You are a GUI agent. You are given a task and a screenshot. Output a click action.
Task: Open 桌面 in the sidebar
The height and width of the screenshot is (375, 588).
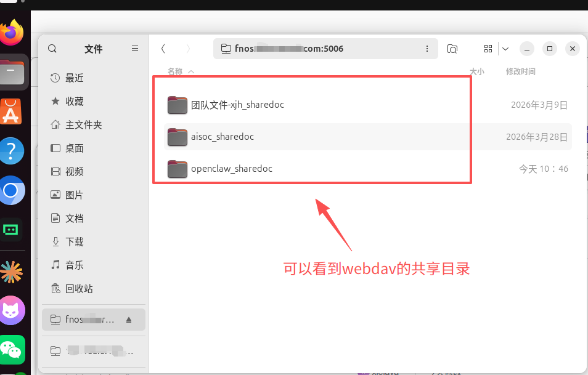coord(93,148)
